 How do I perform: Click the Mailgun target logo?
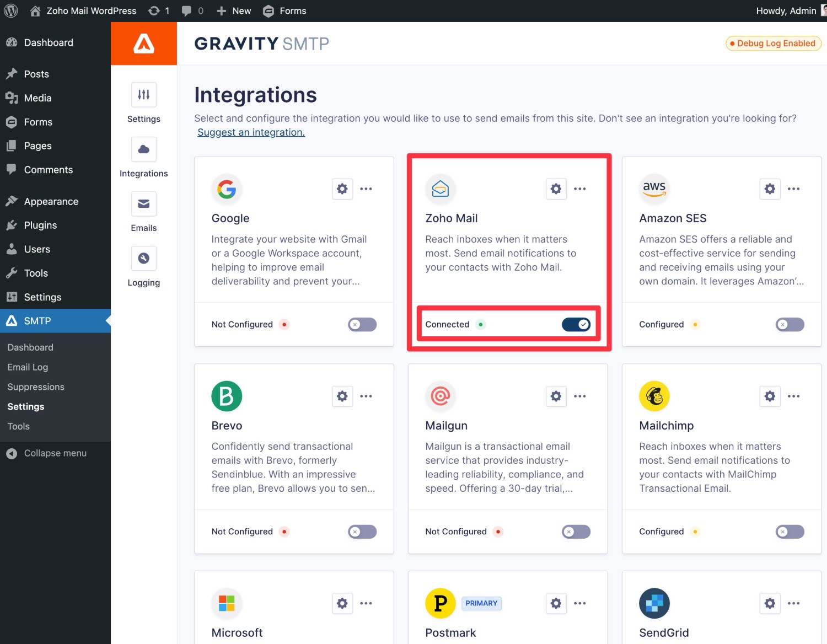click(x=441, y=396)
